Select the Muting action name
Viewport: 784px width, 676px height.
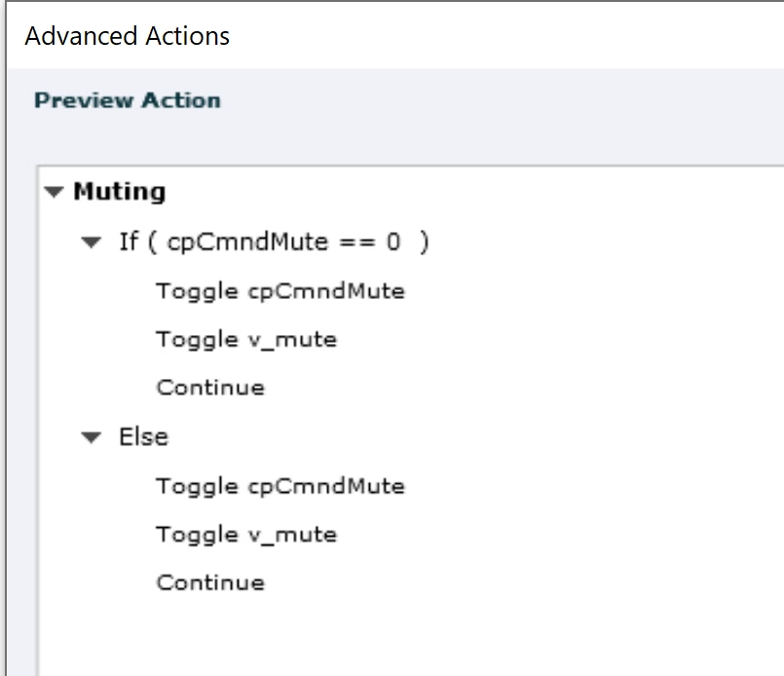119,192
